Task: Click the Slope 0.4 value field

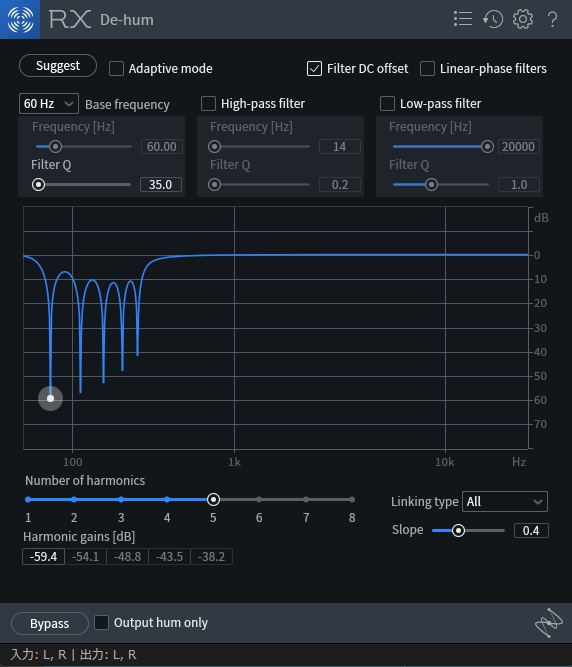Action: tap(531, 531)
